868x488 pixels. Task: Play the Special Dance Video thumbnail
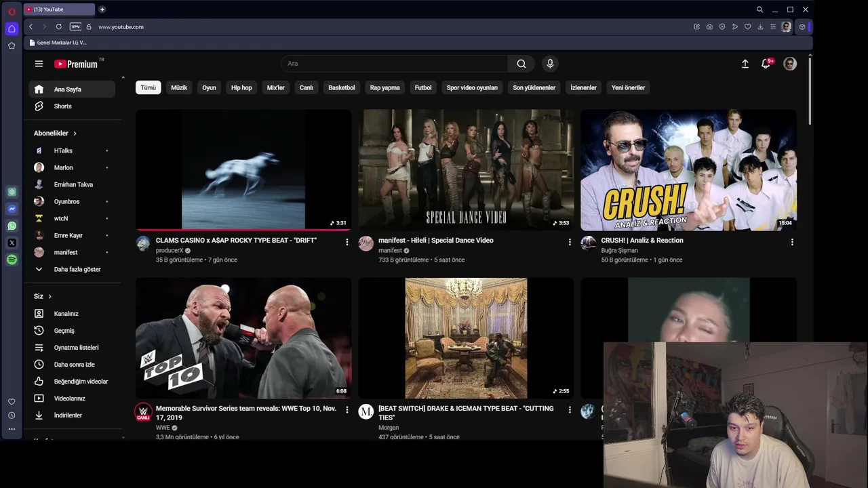pos(466,170)
